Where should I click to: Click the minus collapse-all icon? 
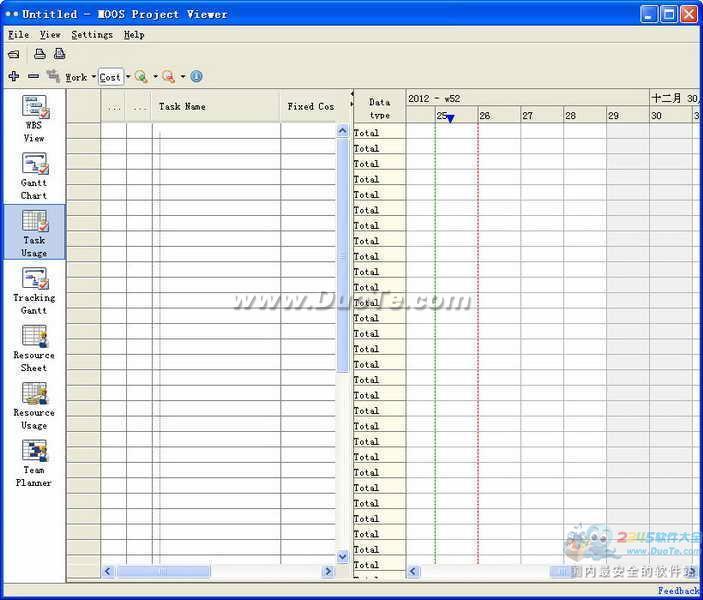pyautogui.click(x=34, y=76)
